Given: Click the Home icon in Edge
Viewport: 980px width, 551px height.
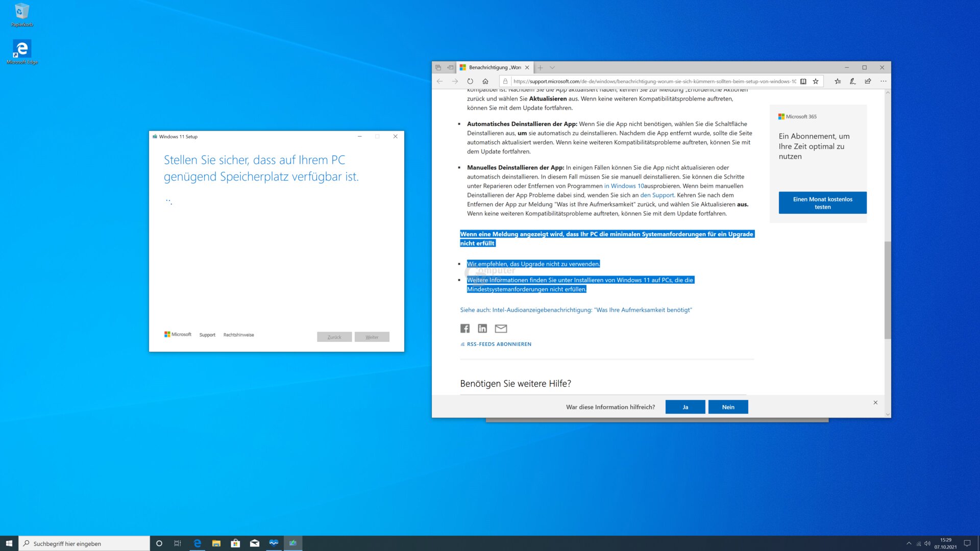Looking at the screenshot, I should coord(485,81).
